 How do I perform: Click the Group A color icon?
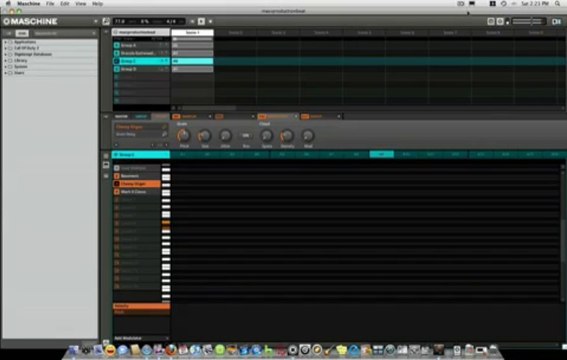click(x=116, y=45)
